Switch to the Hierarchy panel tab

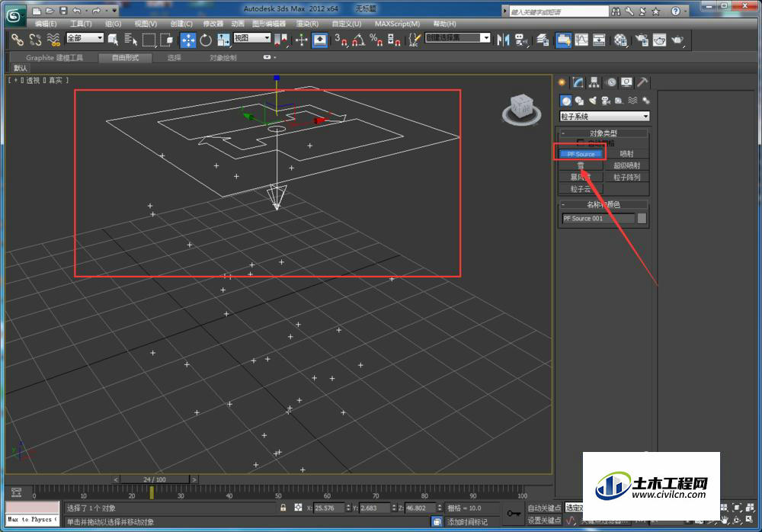[x=594, y=82]
